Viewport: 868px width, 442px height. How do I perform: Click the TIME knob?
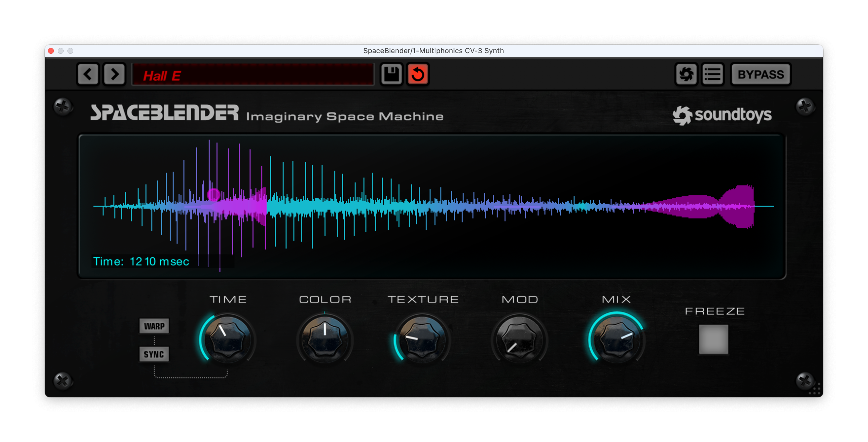[228, 339]
